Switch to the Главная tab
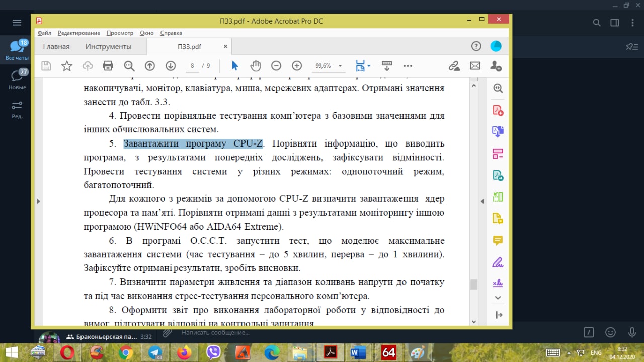Screen dimensions: 644x362 [56, 46]
